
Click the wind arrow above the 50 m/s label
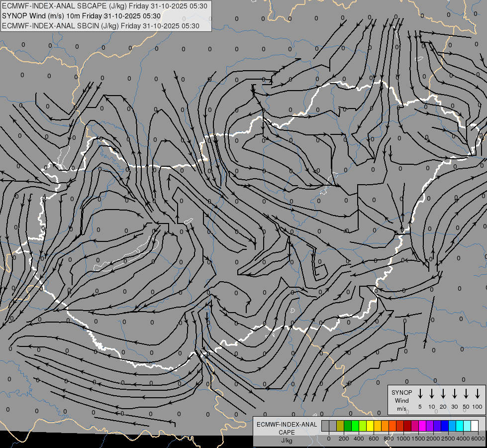pos(466,393)
